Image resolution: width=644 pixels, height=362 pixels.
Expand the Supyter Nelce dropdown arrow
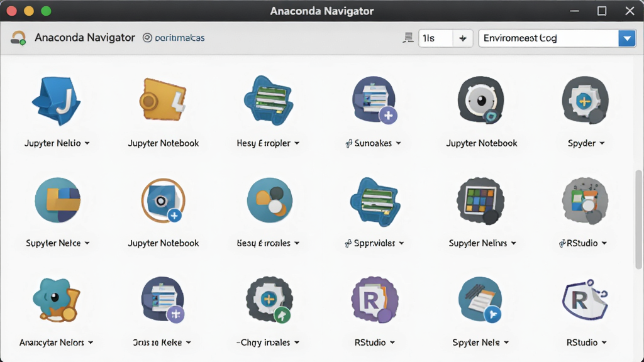[x=87, y=243]
